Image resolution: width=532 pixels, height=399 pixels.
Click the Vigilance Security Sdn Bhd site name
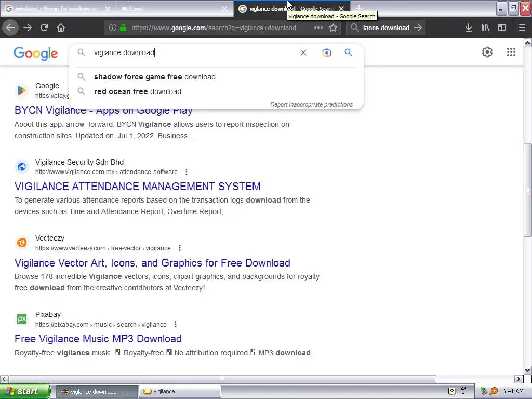79,162
